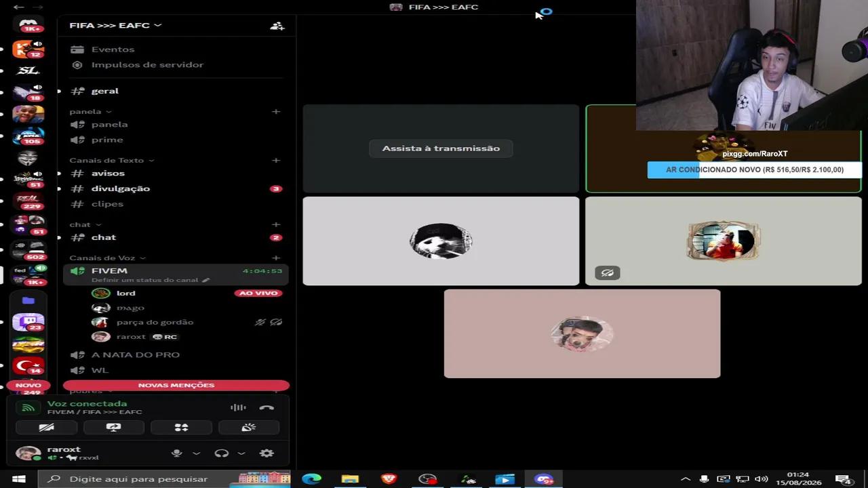Open the server folder icon in sidebar
868x488 pixels.
point(28,300)
